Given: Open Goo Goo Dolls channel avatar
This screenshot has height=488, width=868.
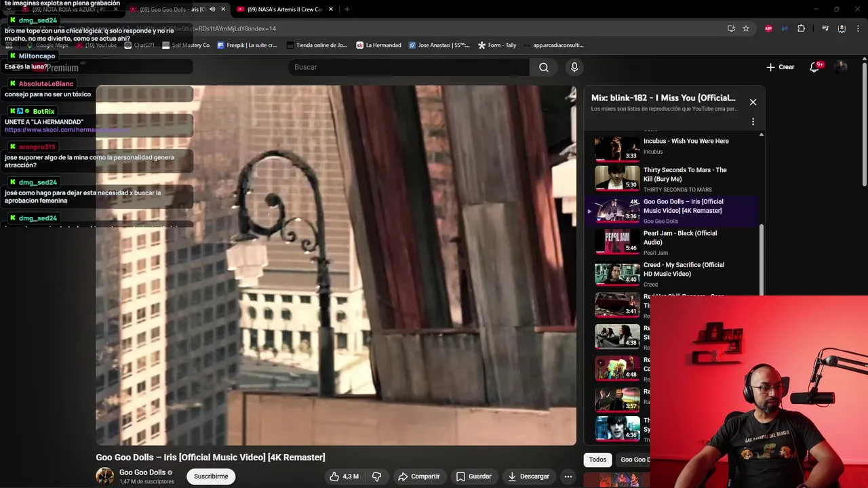Looking at the screenshot, I should (x=105, y=476).
